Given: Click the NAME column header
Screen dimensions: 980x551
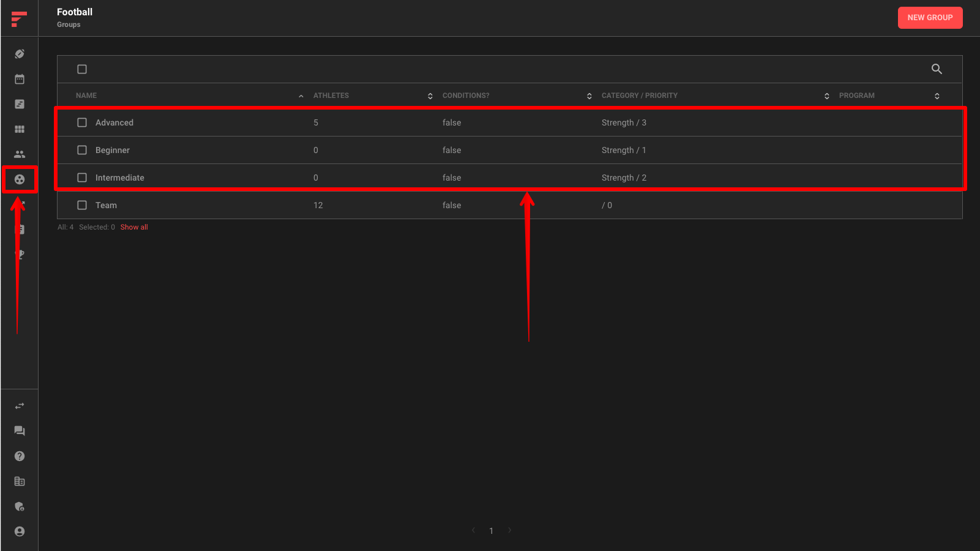Looking at the screenshot, I should tap(86, 96).
